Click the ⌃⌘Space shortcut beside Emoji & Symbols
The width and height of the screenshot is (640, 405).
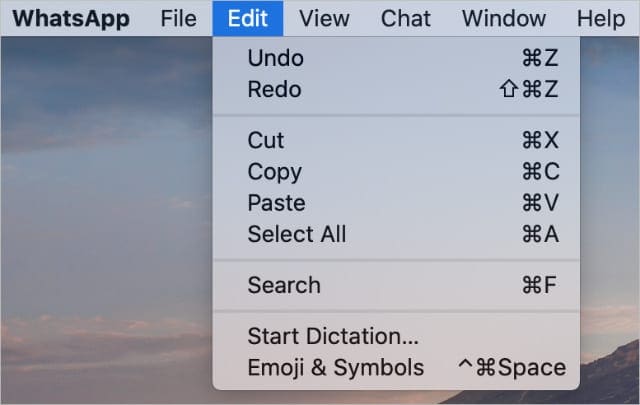tap(510, 367)
